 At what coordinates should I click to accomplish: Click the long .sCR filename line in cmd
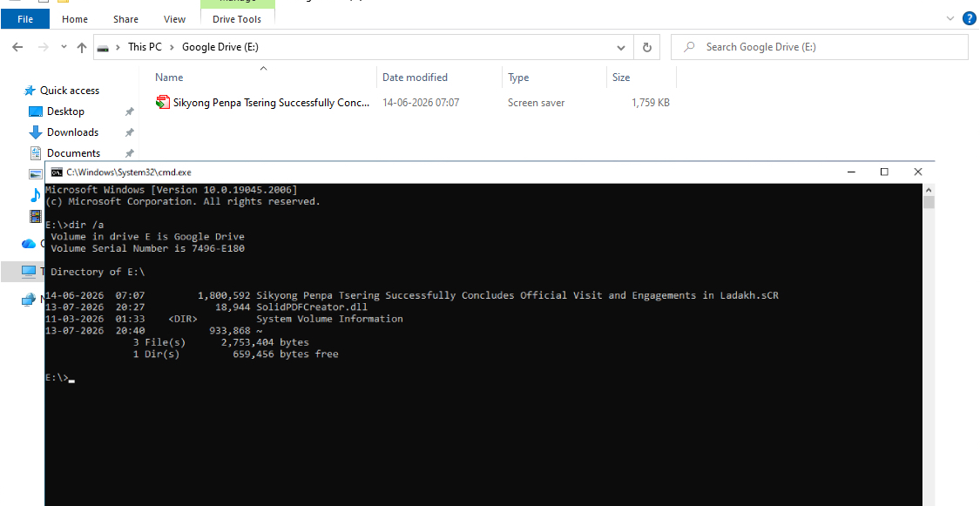tap(412, 295)
